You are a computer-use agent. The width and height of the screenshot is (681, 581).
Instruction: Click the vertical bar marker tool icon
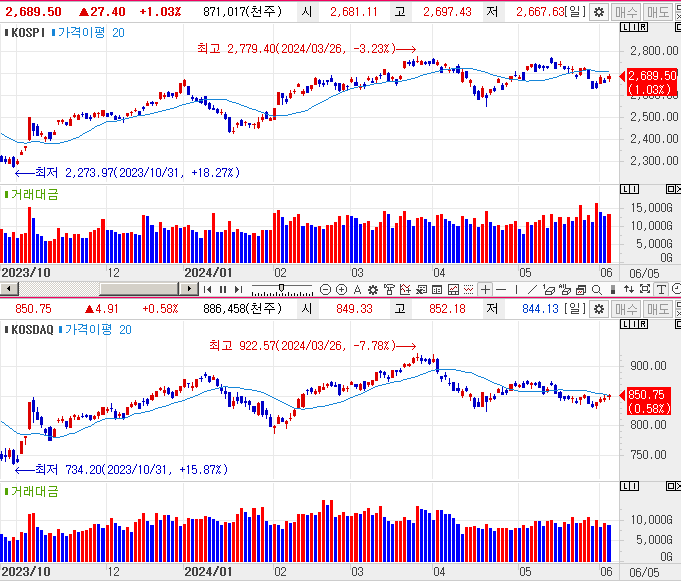pyautogui.click(x=613, y=290)
